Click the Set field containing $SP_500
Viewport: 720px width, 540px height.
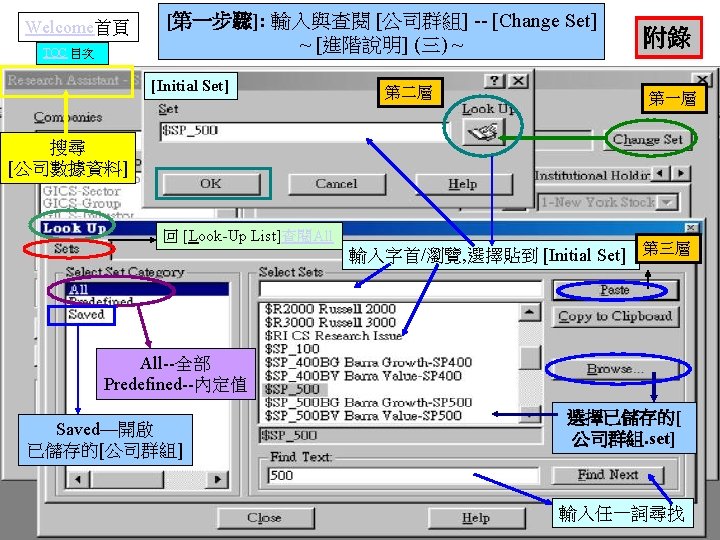click(x=303, y=132)
